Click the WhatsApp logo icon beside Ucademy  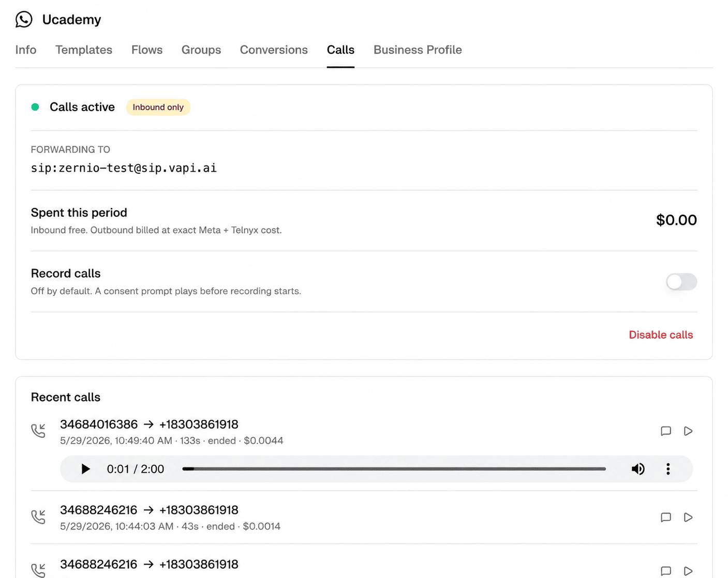click(24, 20)
